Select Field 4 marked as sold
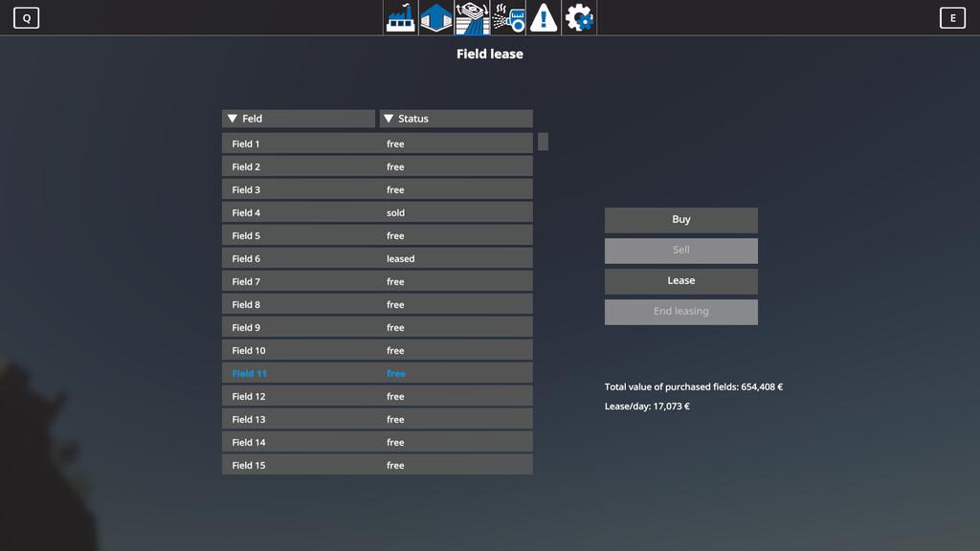This screenshot has width=980, height=551. [377, 212]
